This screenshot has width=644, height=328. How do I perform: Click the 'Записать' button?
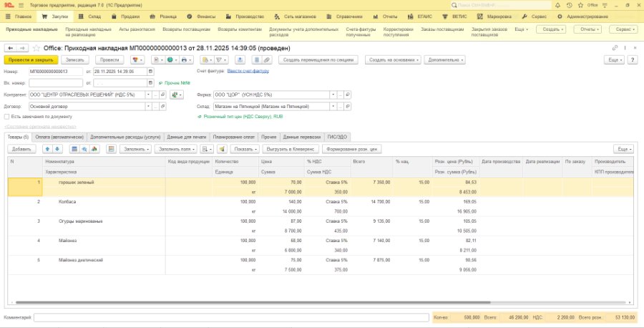[x=75, y=60]
